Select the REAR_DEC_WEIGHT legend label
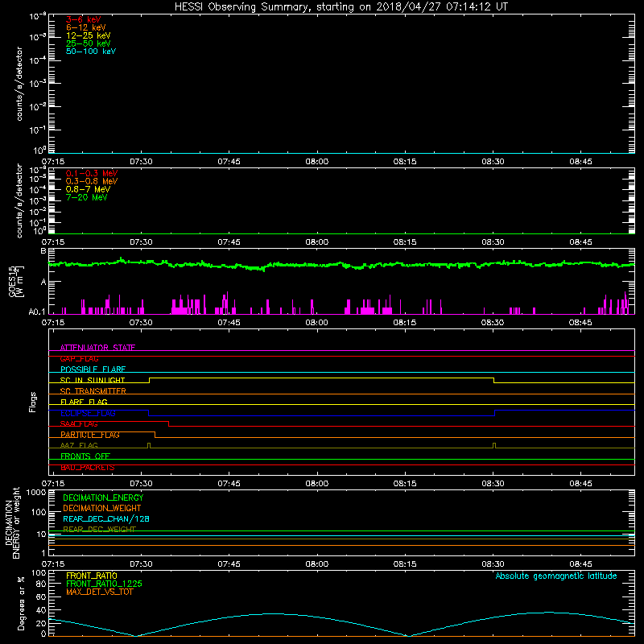This screenshot has width=644, height=644. tap(99, 530)
